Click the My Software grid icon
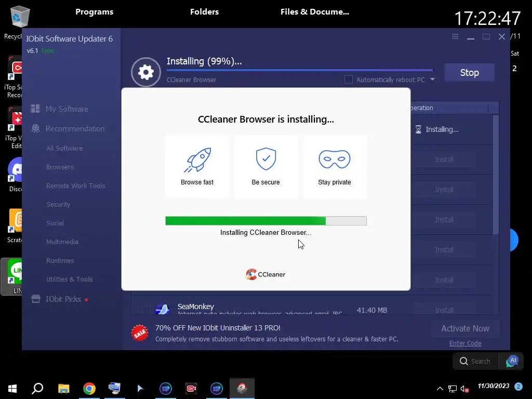532x399 pixels. pos(35,109)
